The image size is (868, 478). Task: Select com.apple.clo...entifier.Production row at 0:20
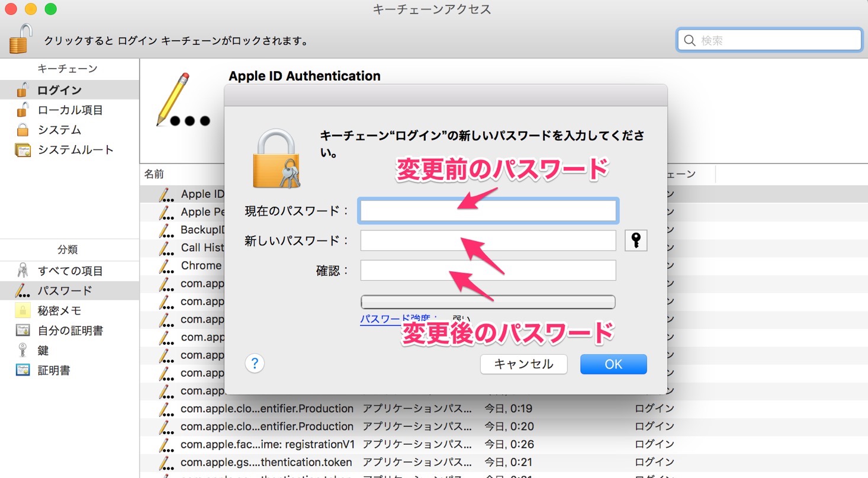click(504, 426)
